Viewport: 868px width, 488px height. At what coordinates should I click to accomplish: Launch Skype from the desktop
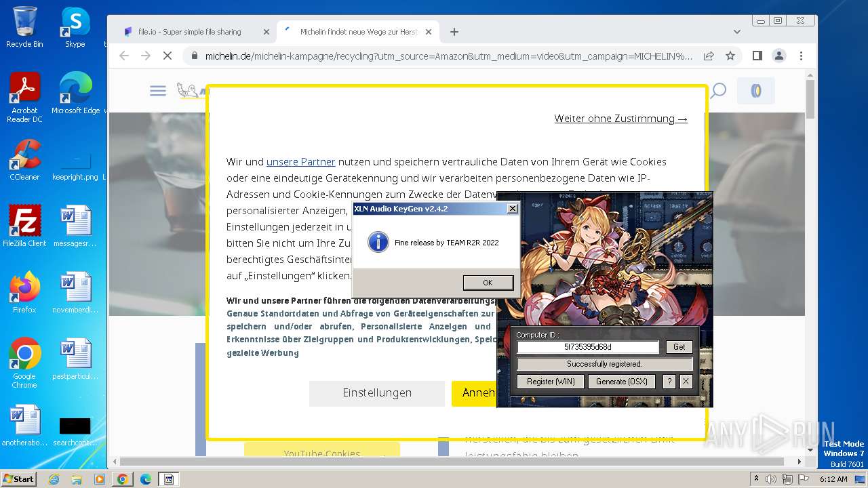pos(75,27)
